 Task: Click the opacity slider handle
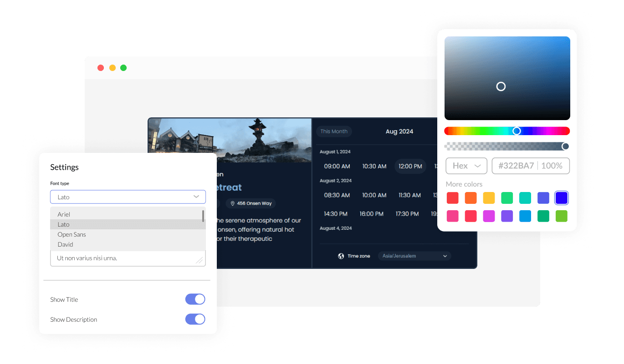565,146
